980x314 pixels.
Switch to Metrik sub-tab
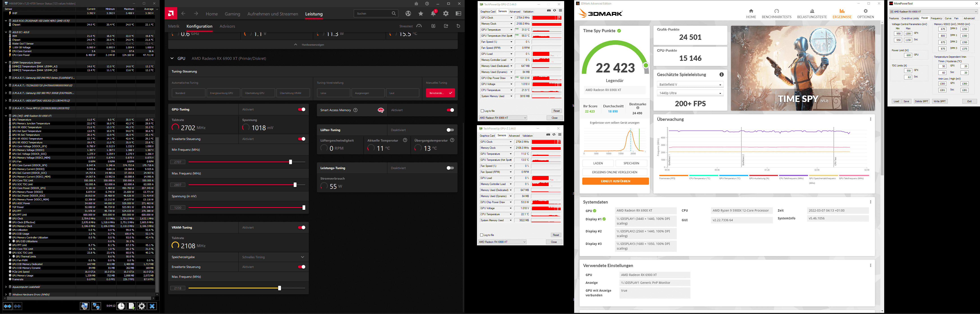pyautogui.click(x=174, y=26)
